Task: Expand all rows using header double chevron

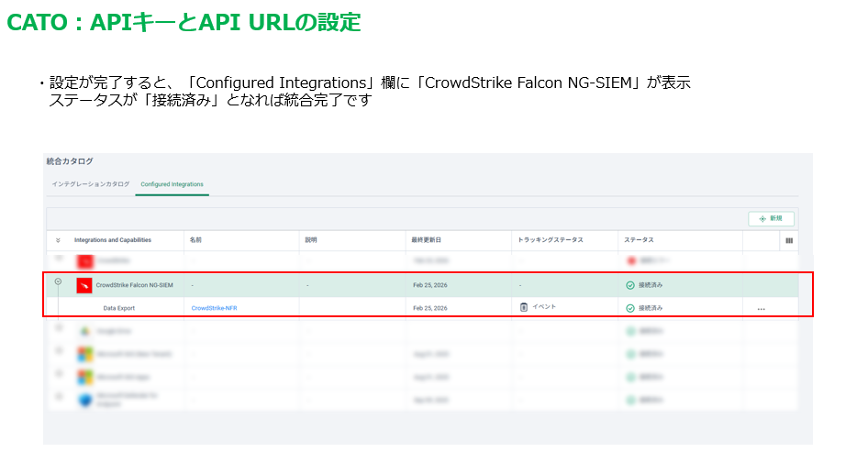Action: pyautogui.click(x=58, y=240)
